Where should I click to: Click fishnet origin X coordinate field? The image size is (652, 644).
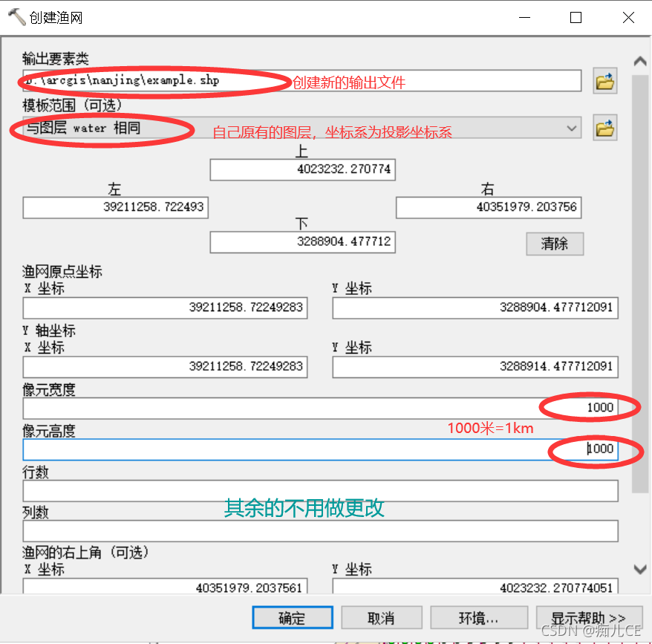[165, 308]
